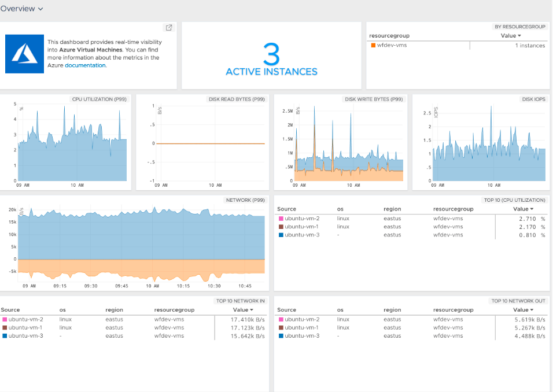The image size is (553, 392).
Task: Click Source column header in Network In table
Action: 11,310
